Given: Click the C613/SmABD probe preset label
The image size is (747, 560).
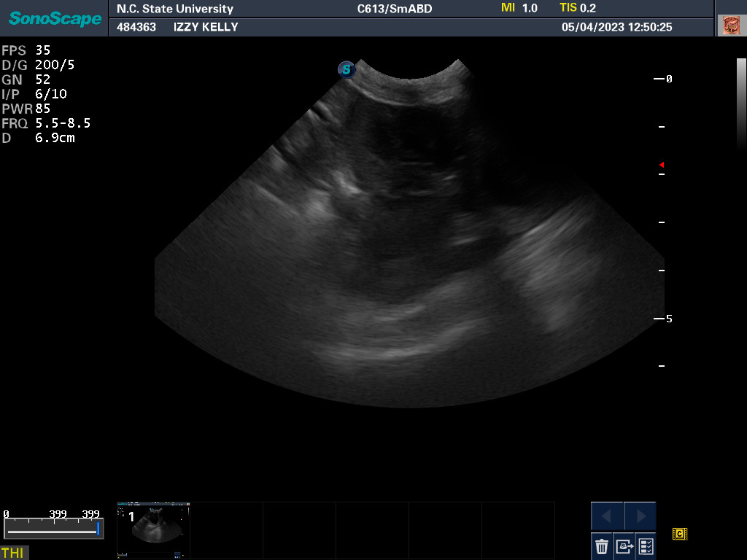Looking at the screenshot, I should [x=395, y=9].
